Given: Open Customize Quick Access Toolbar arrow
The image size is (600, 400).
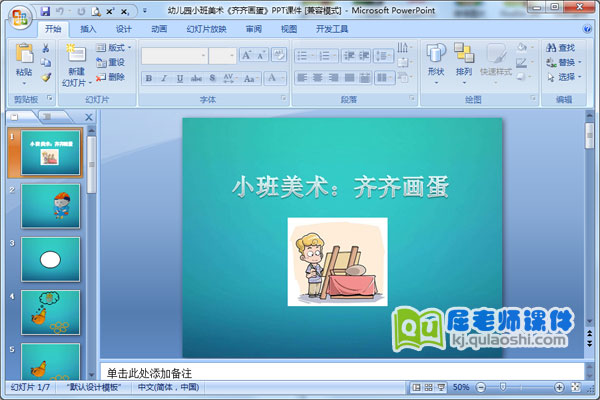Looking at the screenshot, I should pyautogui.click(x=145, y=11).
